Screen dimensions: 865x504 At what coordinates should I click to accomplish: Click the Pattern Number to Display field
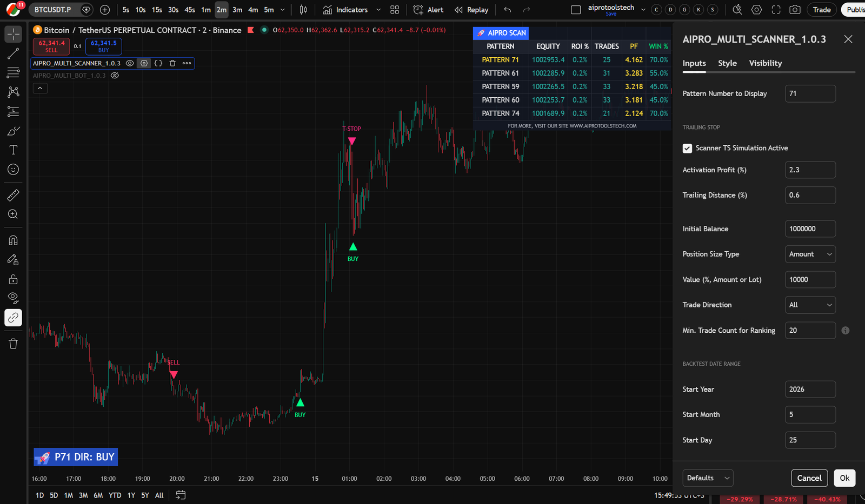click(x=810, y=93)
